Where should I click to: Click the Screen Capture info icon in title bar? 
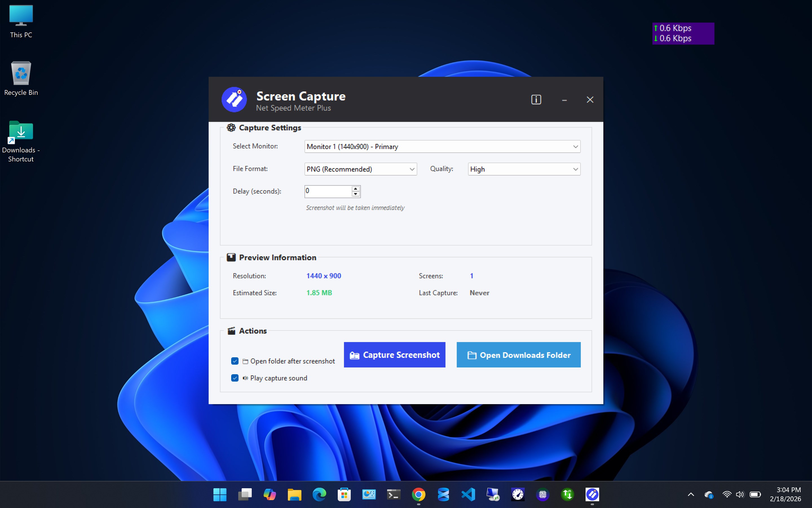pos(536,99)
